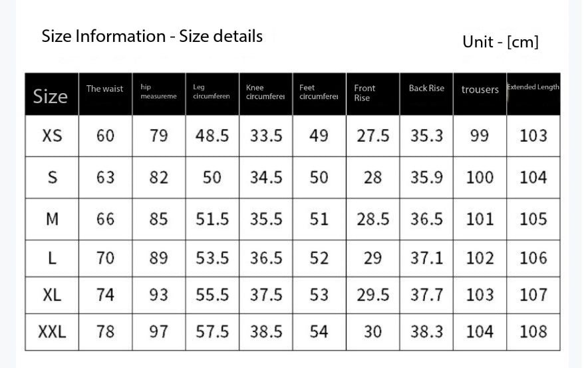Select the trousers column header
Screen dimensions: 588x368
[480, 90]
